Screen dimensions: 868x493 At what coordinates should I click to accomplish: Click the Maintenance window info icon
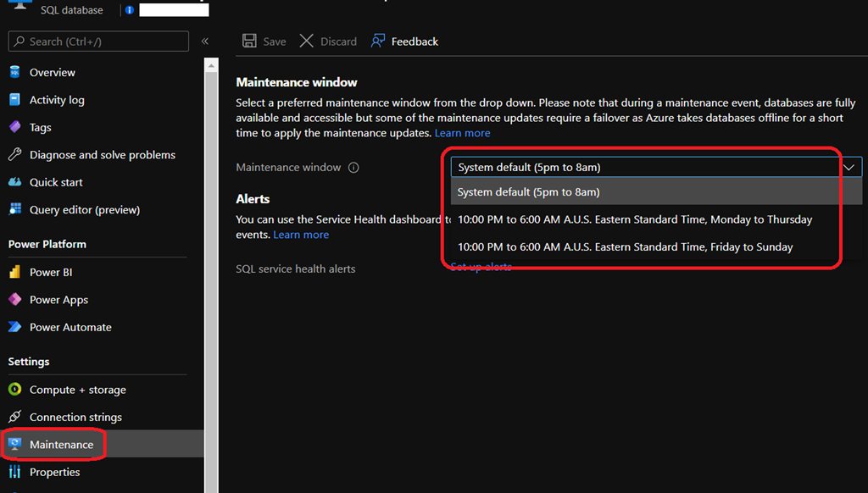point(353,168)
